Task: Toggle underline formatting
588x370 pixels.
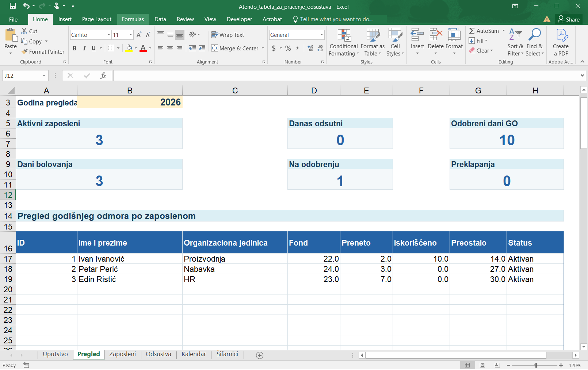Action: pos(93,48)
